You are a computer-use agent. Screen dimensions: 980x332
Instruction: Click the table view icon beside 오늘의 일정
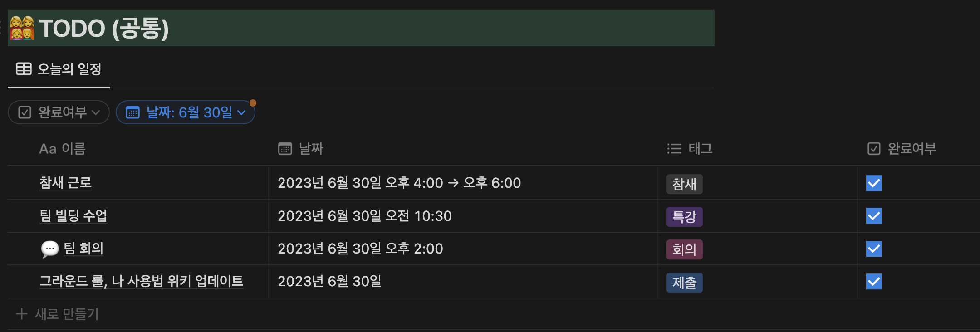(24, 69)
